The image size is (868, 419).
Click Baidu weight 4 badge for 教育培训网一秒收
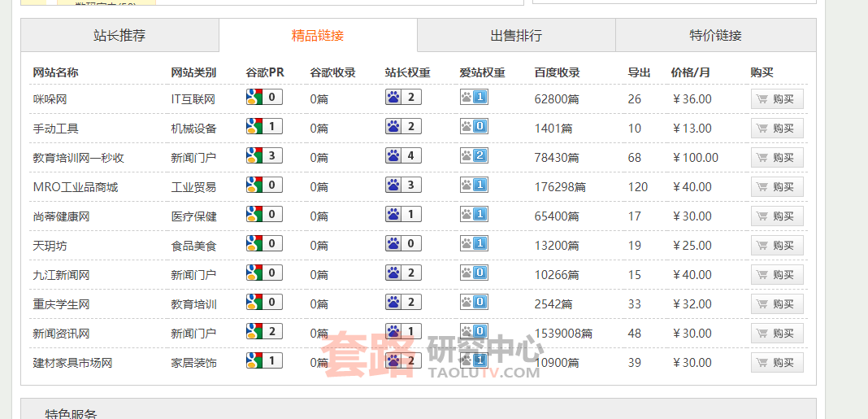point(404,155)
